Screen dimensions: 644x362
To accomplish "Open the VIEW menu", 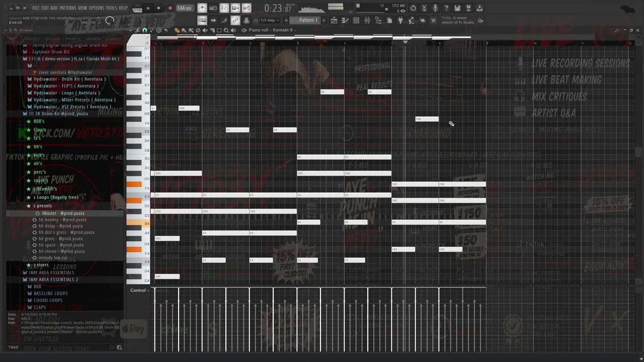I will click(83, 8).
